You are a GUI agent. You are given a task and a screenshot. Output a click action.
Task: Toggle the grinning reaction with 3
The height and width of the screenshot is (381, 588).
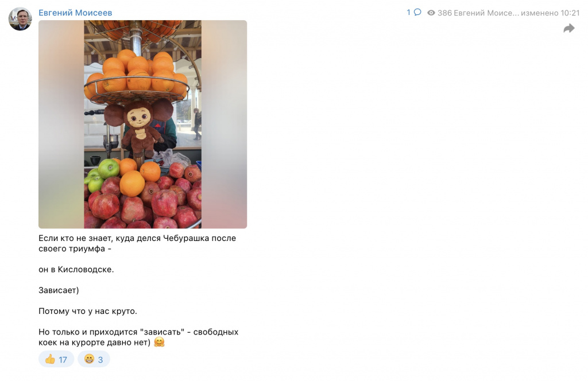94,359
